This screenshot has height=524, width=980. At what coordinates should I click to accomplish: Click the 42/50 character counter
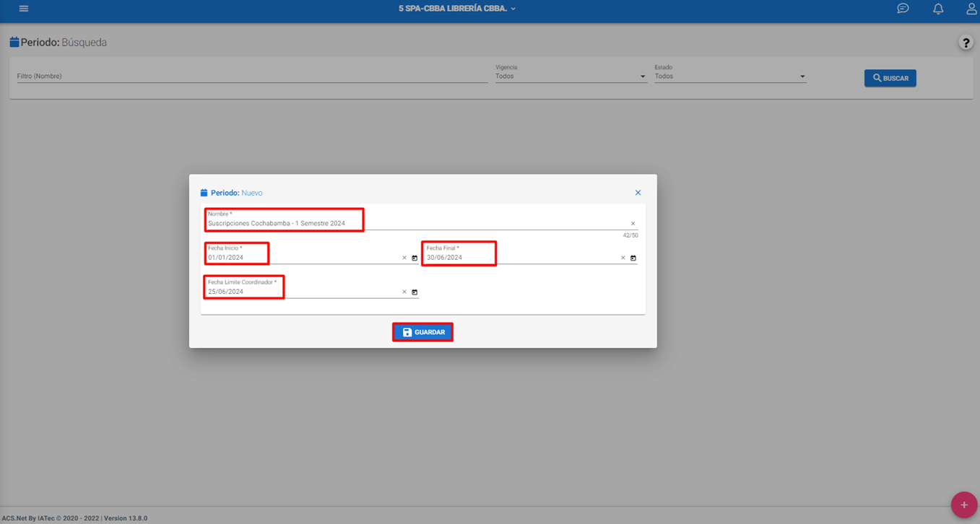[x=630, y=235]
